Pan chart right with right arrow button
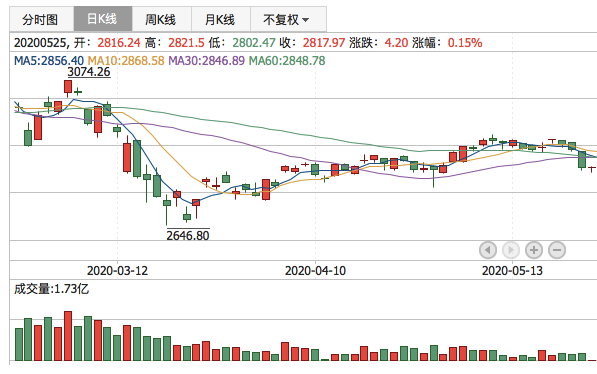 (x=511, y=250)
